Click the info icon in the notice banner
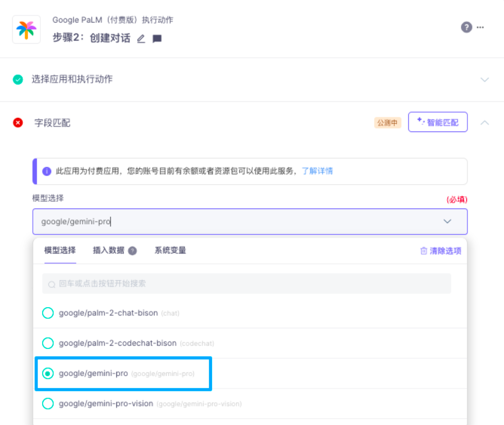The height and width of the screenshot is (425, 504). coord(46,171)
